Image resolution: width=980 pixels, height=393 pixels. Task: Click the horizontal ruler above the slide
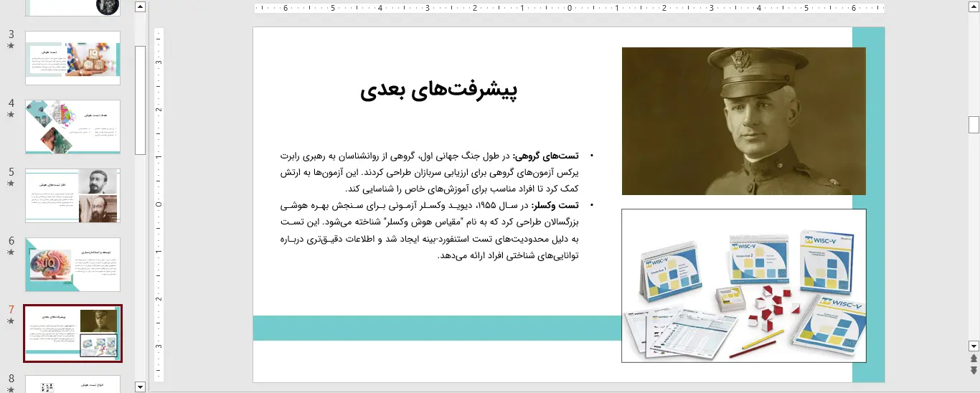[569, 9]
